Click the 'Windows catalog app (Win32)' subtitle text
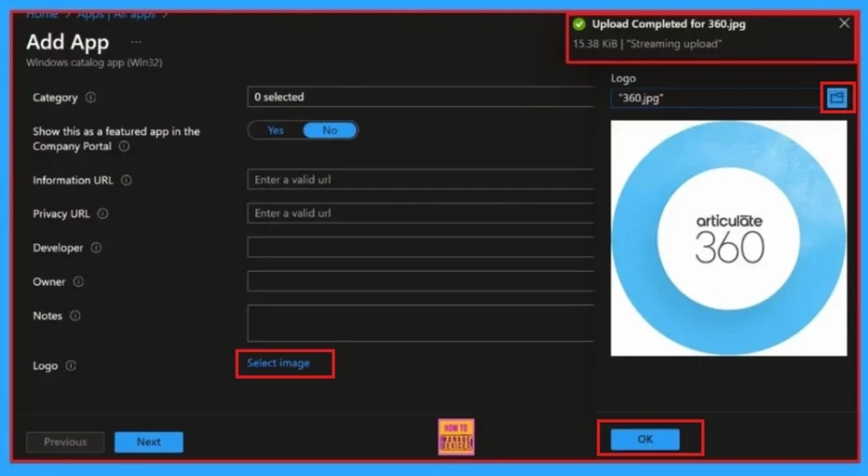868x476 pixels. point(94,63)
